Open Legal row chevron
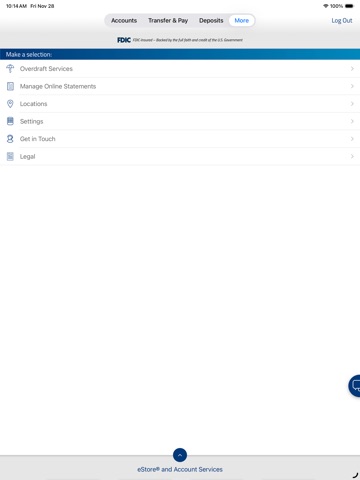The width and height of the screenshot is (360, 480). 352,156
